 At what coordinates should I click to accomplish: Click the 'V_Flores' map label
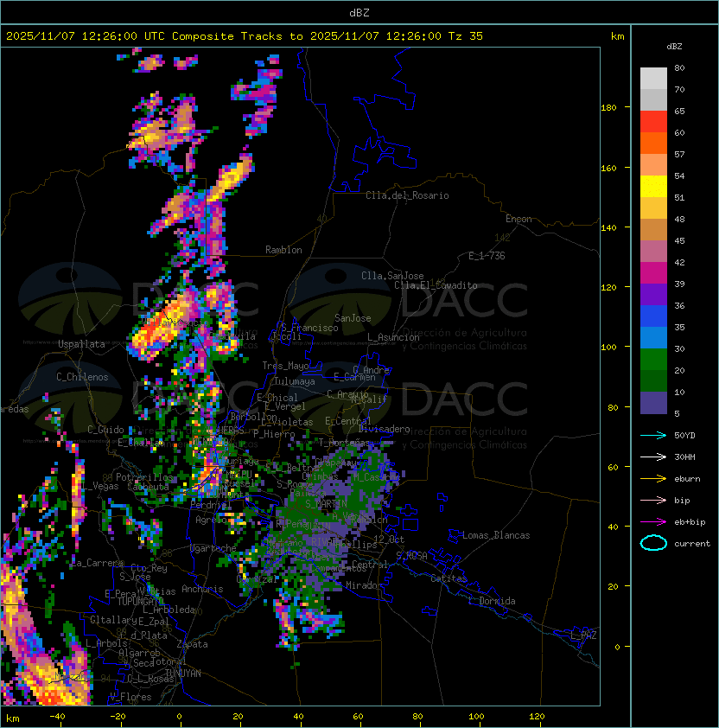coord(130,697)
